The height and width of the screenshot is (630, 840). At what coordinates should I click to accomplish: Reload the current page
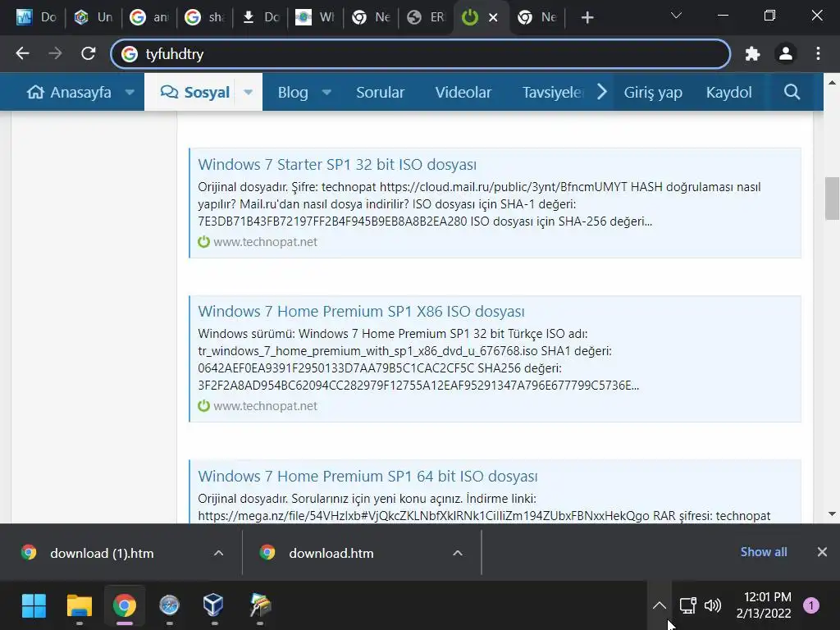89,53
